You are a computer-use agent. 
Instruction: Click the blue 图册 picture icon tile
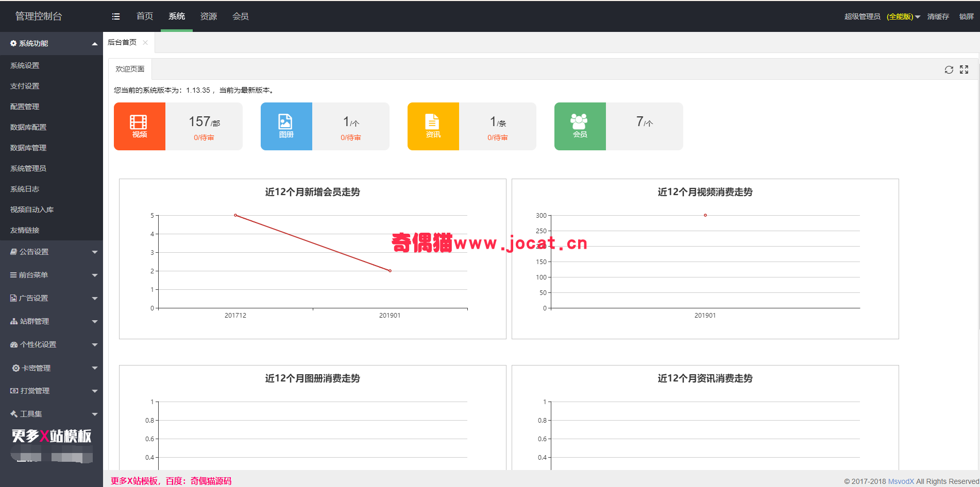point(286,126)
